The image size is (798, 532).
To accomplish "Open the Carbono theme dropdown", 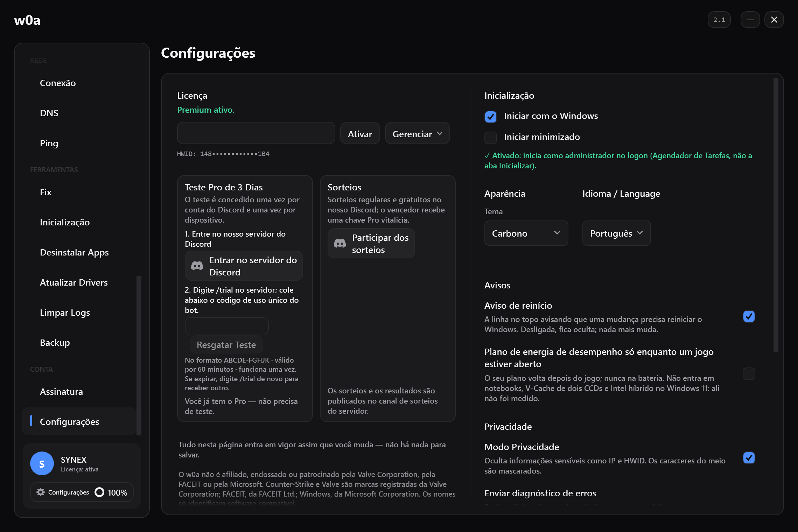I will [526, 233].
